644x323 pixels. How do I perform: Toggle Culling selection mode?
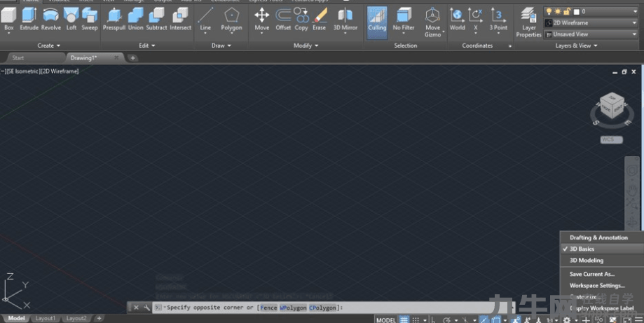click(377, 22)
